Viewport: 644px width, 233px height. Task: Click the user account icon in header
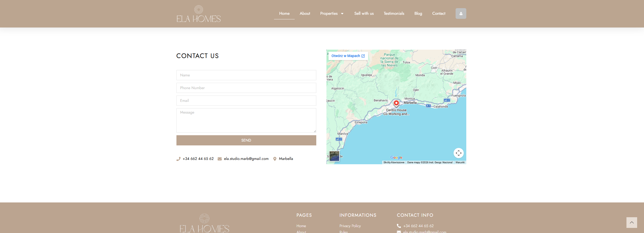[461, 13]
